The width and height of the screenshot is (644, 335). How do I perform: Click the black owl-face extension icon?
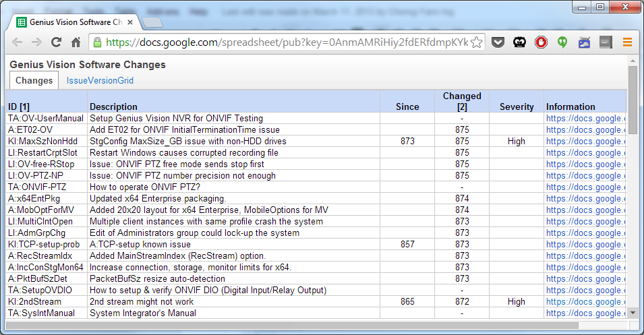pyautogui.click(x=519, y=42)
